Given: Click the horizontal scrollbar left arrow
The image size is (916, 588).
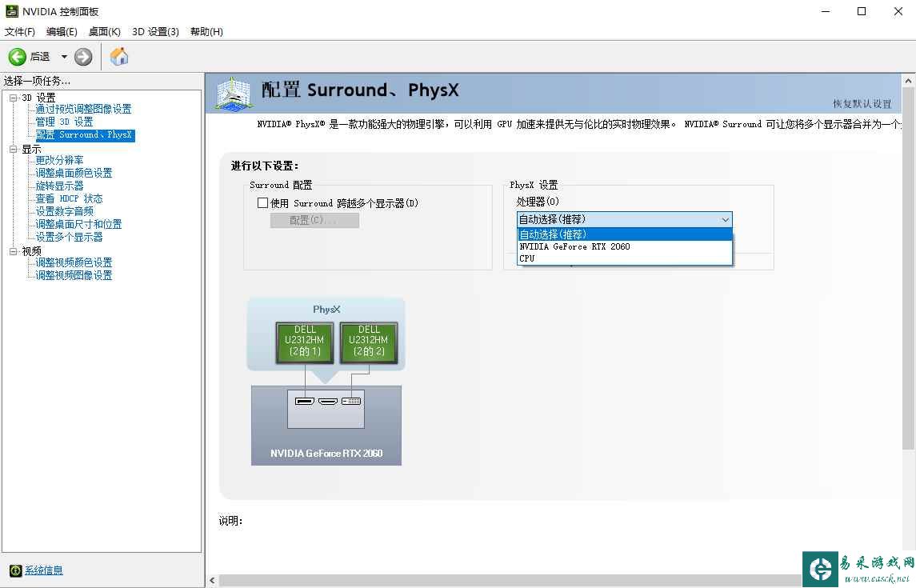Looking at the screenshot, I should coord(213,581).
